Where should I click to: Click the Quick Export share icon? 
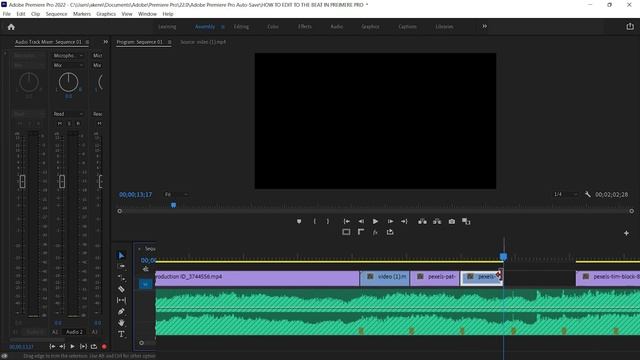[x=630, y=27]
